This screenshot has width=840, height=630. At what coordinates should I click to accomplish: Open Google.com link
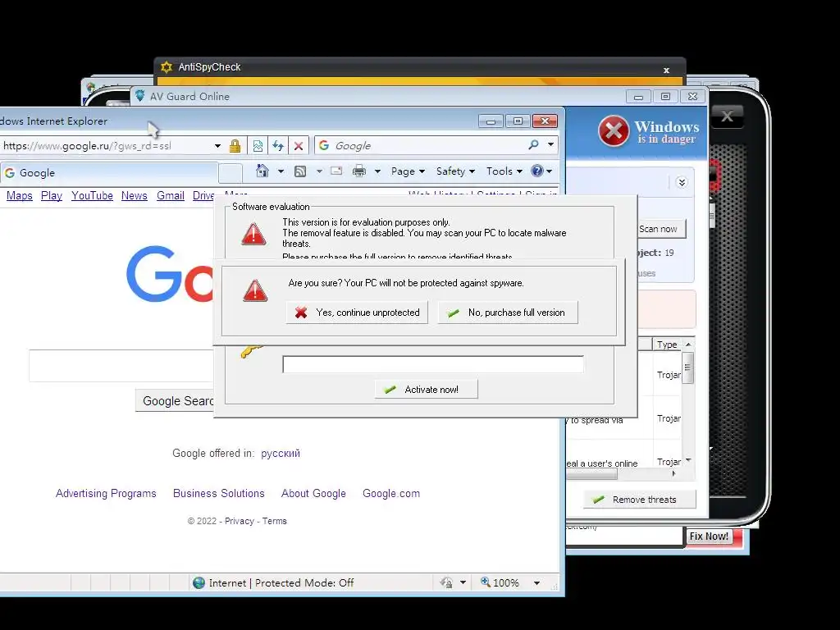click(391, 493)
